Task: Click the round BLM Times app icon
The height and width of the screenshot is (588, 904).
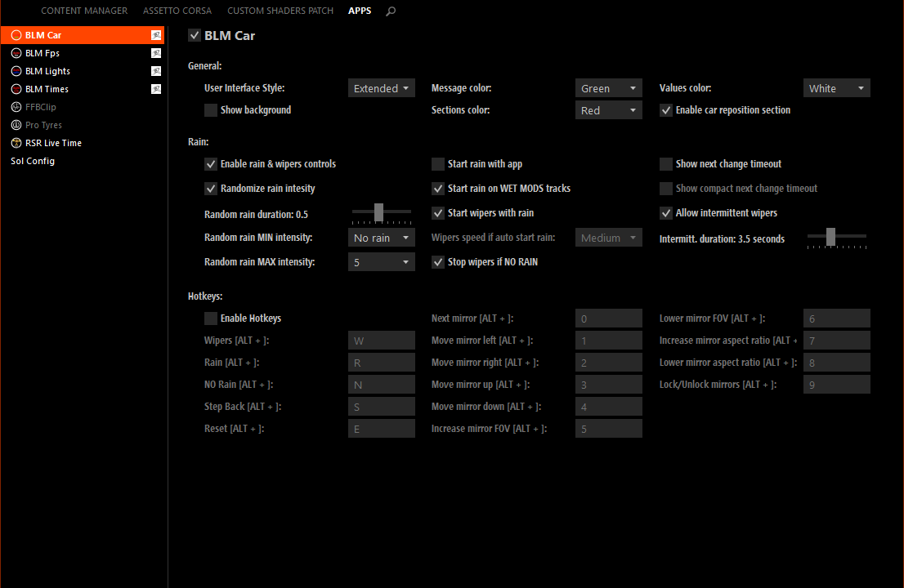Action: point(16,89)
